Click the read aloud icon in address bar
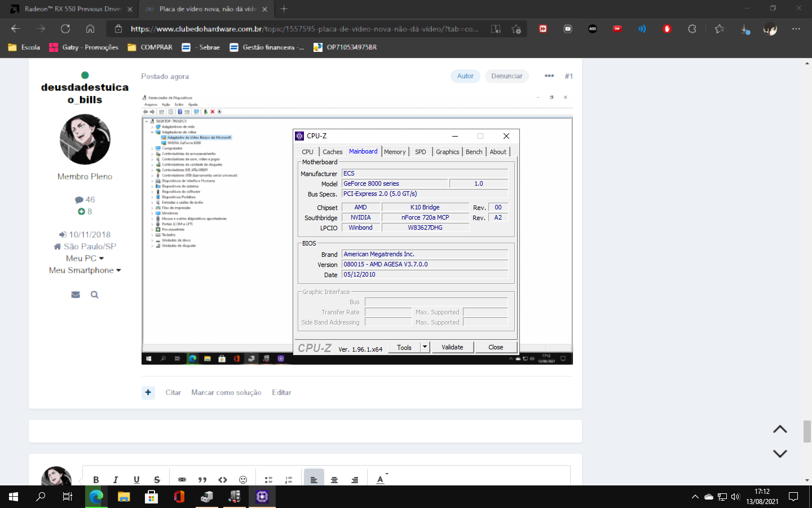This screenshot has height=508, width=812. [x=496, y=29]
